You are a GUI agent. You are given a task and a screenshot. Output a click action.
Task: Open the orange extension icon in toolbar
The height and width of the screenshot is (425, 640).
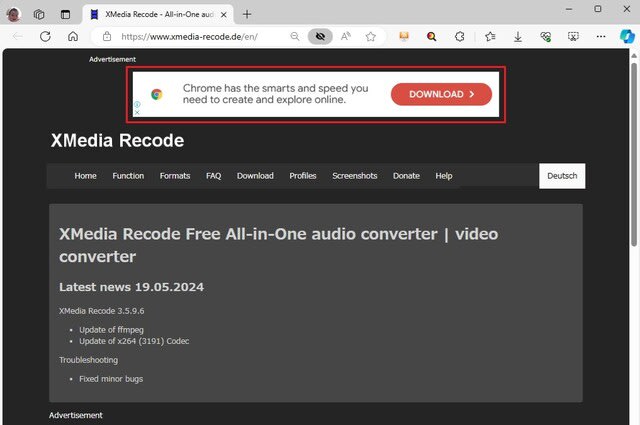pos(404,37)
